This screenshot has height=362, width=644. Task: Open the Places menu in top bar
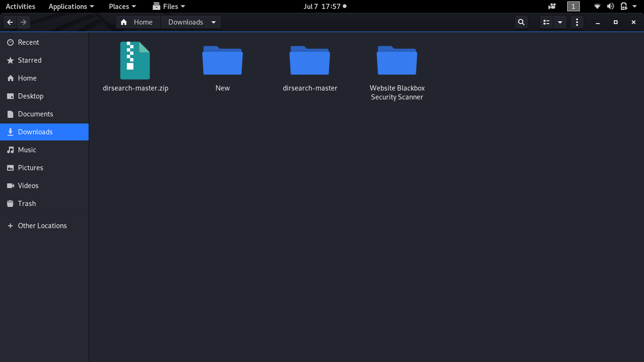click(122, 6)
